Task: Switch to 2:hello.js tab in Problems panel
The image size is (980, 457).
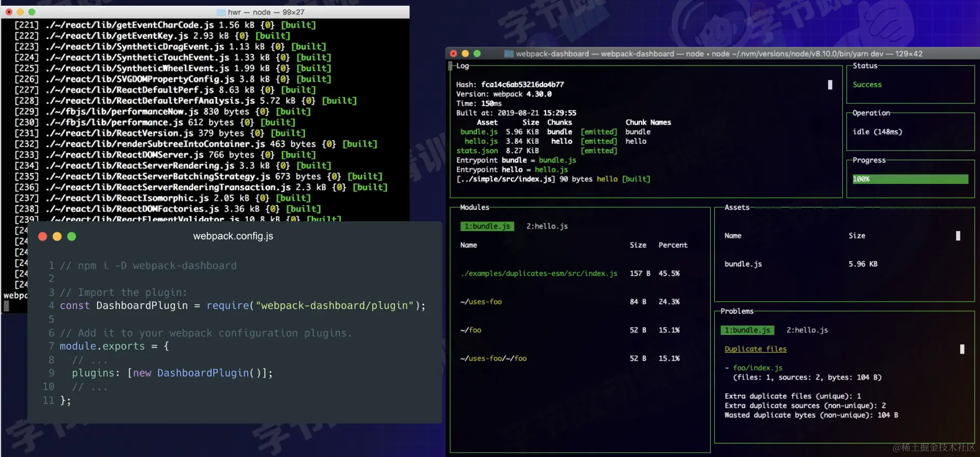Action: tap(807, 330)
